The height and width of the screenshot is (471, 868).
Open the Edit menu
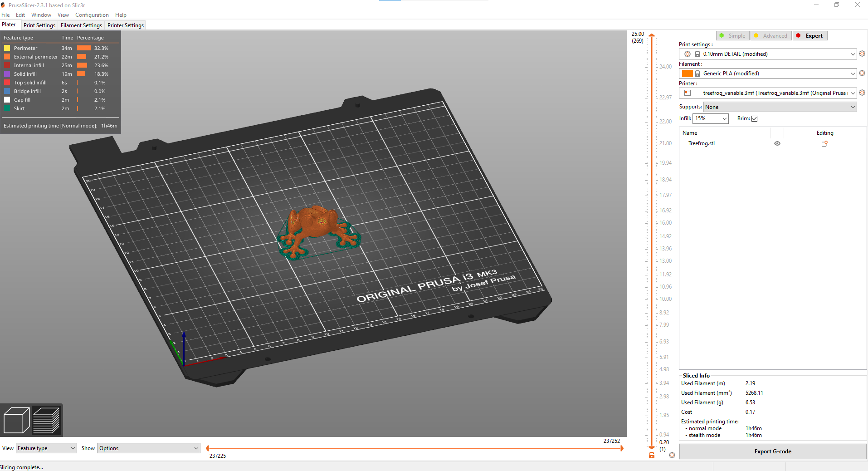click(x=20, y=15)
